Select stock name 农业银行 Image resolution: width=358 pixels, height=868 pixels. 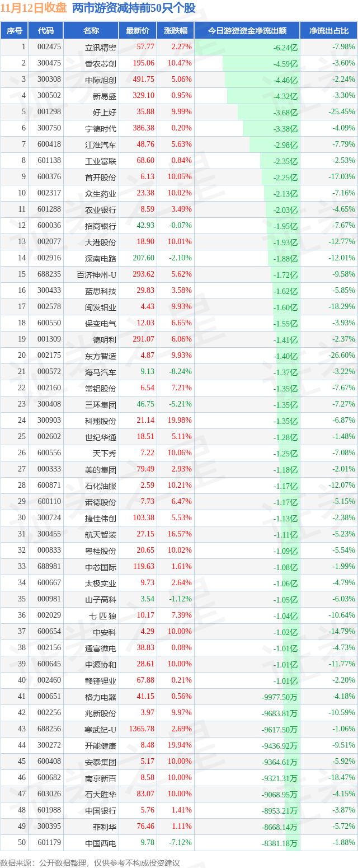click(x=101, y=209)
